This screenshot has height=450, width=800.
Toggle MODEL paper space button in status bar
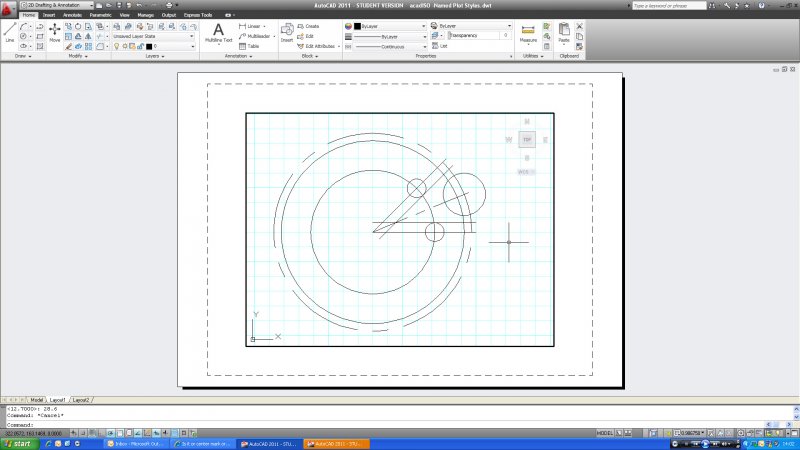coord(605,434)
